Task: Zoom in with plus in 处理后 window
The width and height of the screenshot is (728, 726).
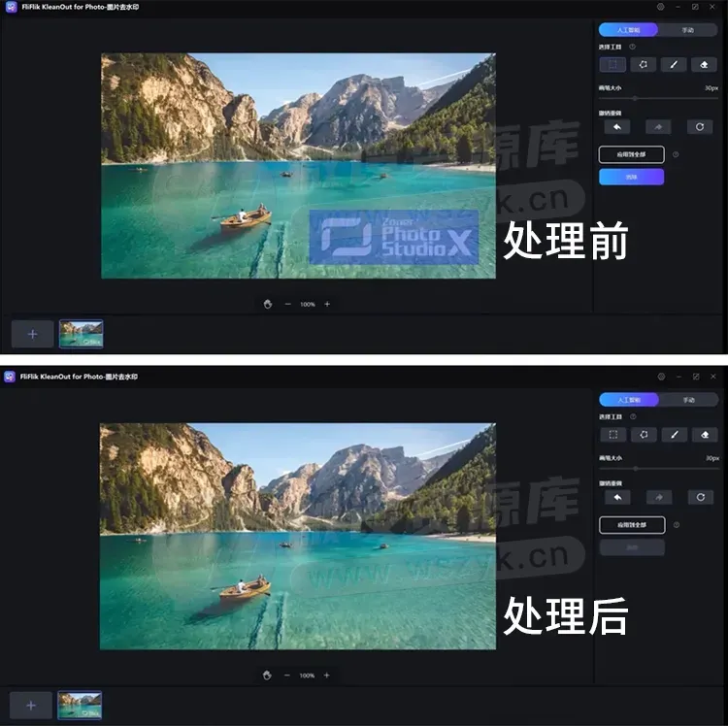Action: (326, 675)
